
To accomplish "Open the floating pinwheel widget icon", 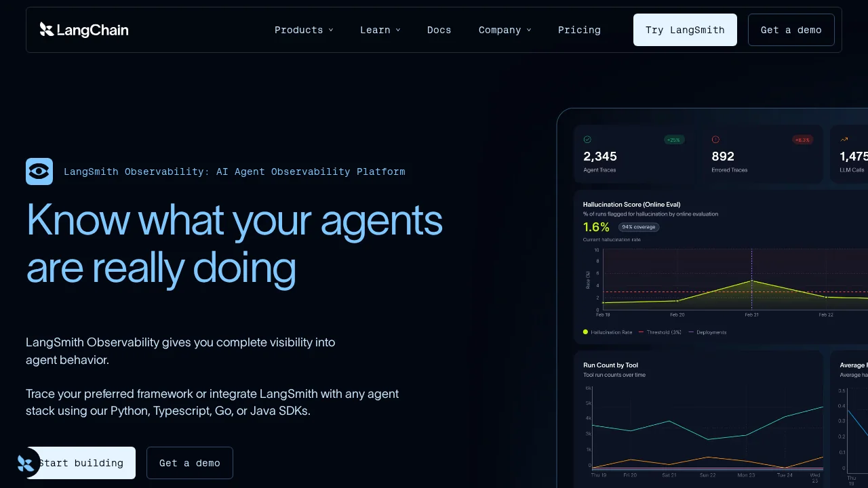I will pyautogui.click(x=26, y=464).
